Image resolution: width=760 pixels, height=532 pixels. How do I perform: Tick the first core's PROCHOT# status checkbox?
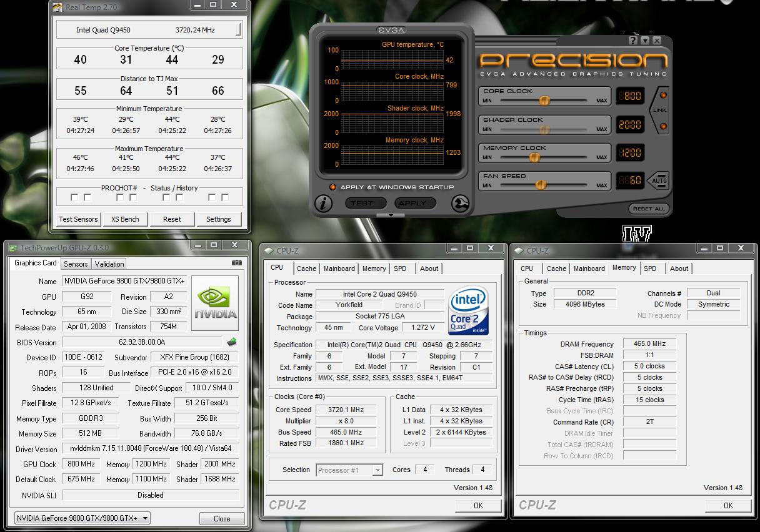click(x=74, y=197)
